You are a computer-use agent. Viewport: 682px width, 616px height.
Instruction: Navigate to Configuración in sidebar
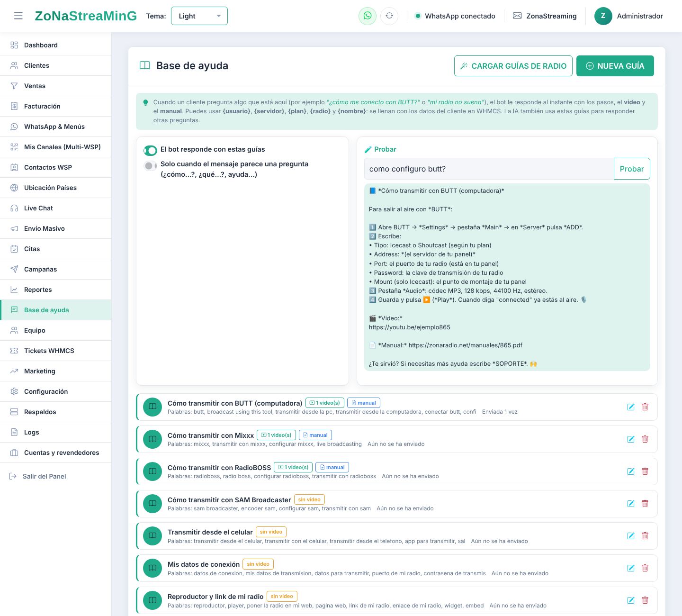(x=56, y=391)
